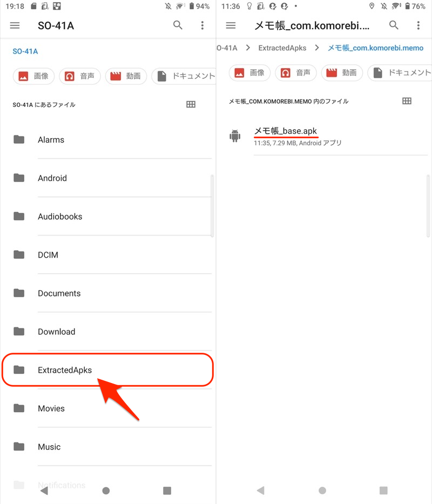Go to ExtractedApks in breadcrumb path
The image size is (432, 504).
282,48
